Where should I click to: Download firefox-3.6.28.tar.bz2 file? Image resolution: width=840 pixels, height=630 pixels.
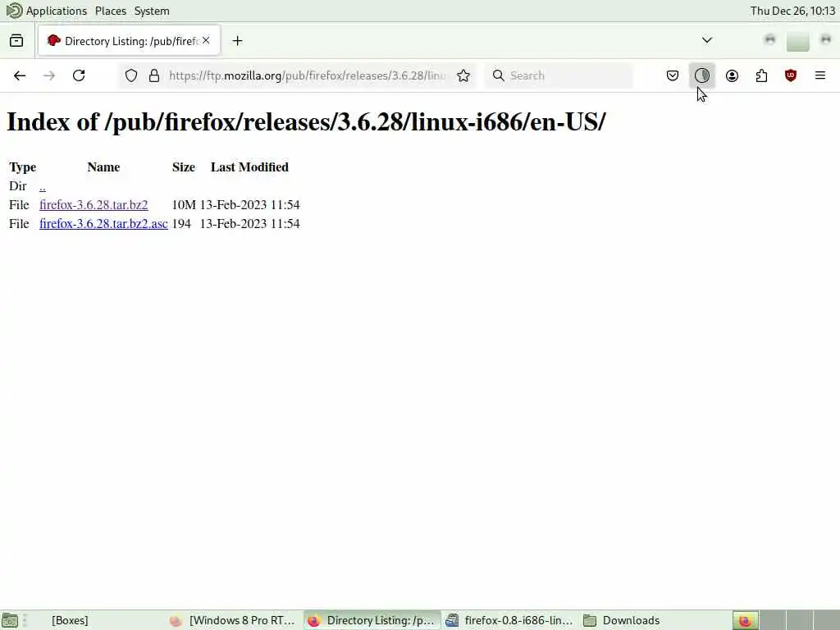point(94,204)
